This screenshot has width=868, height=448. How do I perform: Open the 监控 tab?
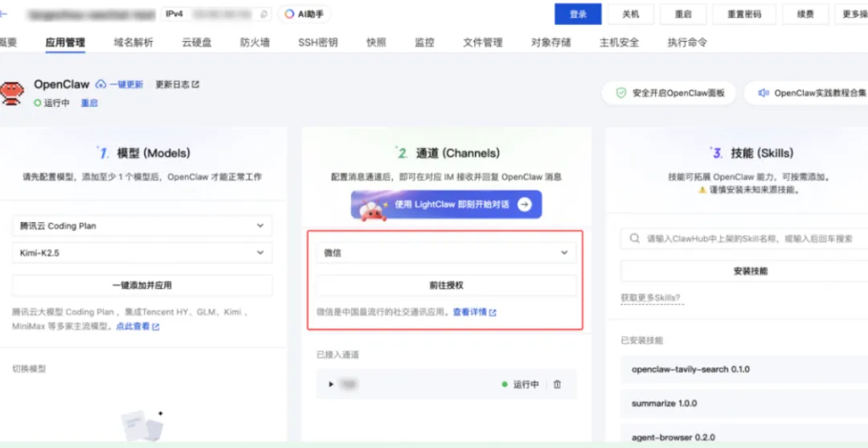click(424, 43)
